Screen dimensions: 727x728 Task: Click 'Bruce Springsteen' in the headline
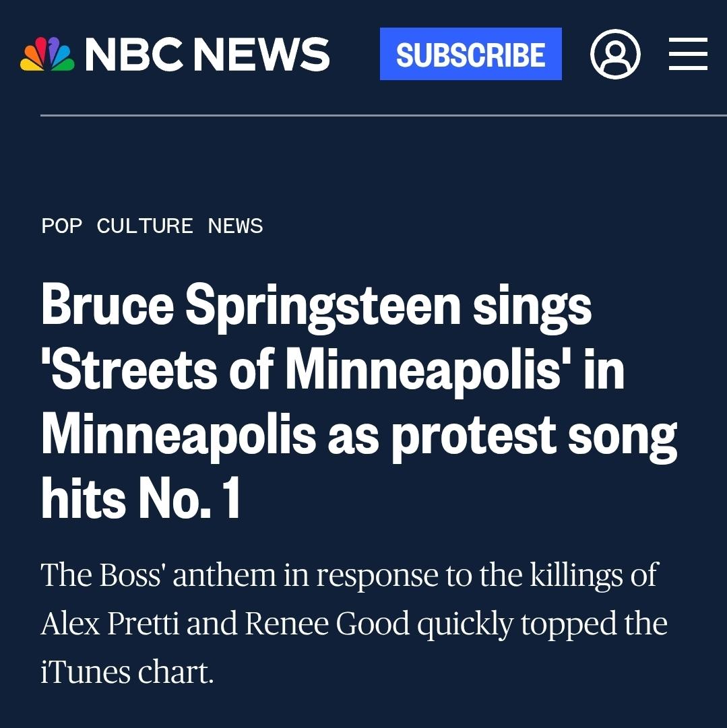click(251, 304)
